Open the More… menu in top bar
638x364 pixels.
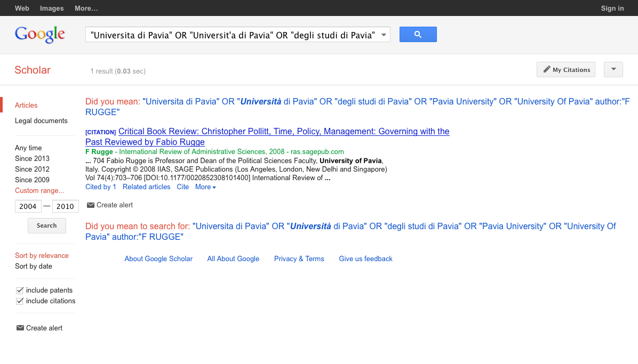pos(86,8)
